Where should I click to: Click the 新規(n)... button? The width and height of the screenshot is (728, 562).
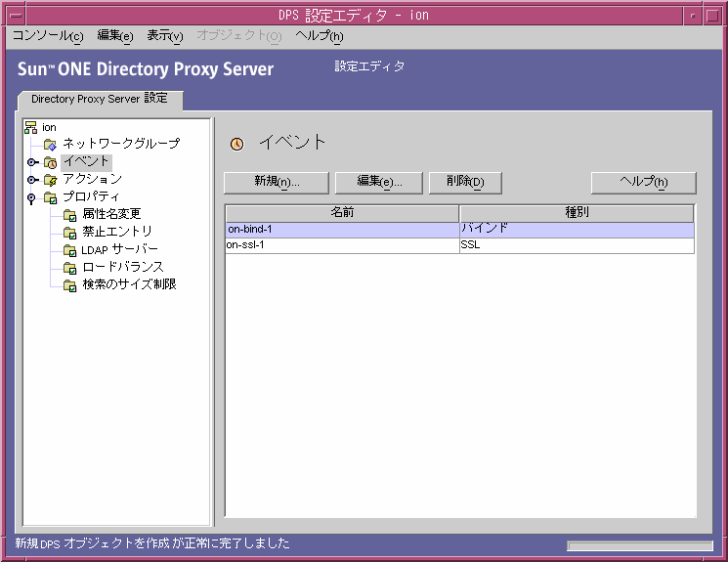click(277, 183)
